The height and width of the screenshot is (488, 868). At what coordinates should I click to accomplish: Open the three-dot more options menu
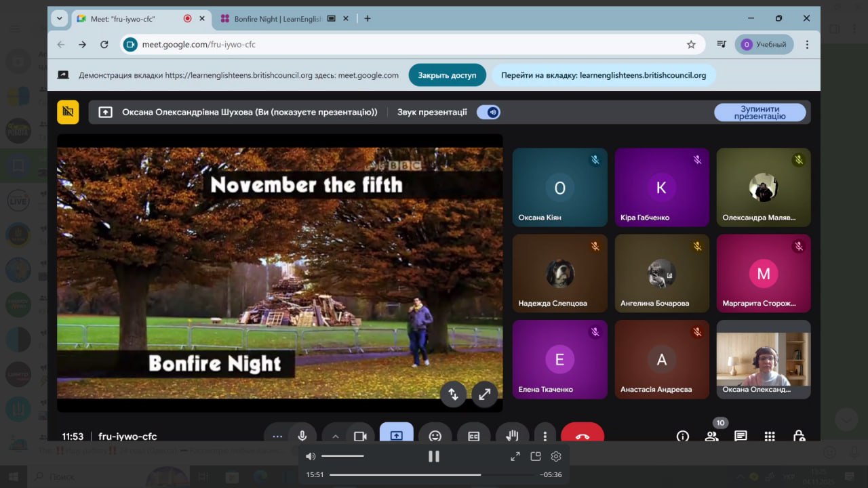(x=545, y=436)
